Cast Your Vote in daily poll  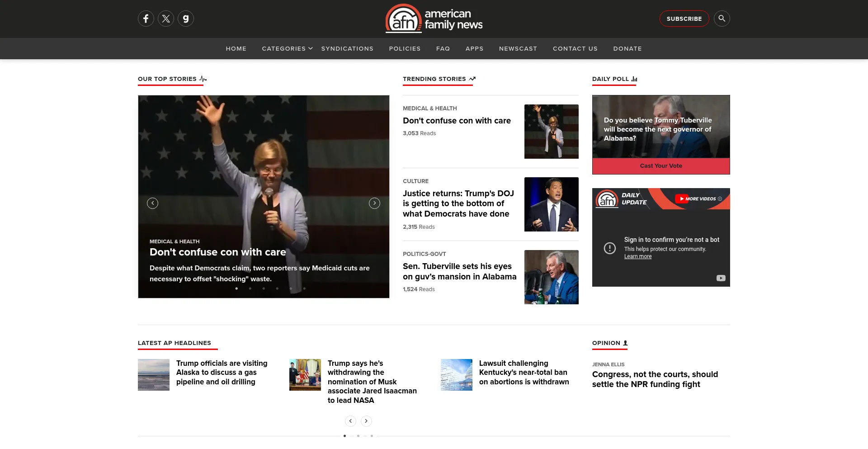[x=661, y=166]
